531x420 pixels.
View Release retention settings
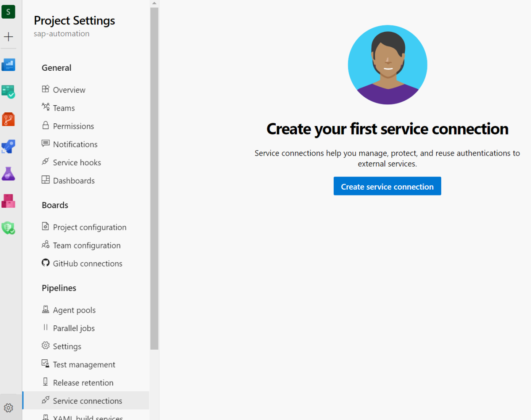[83, 382]
